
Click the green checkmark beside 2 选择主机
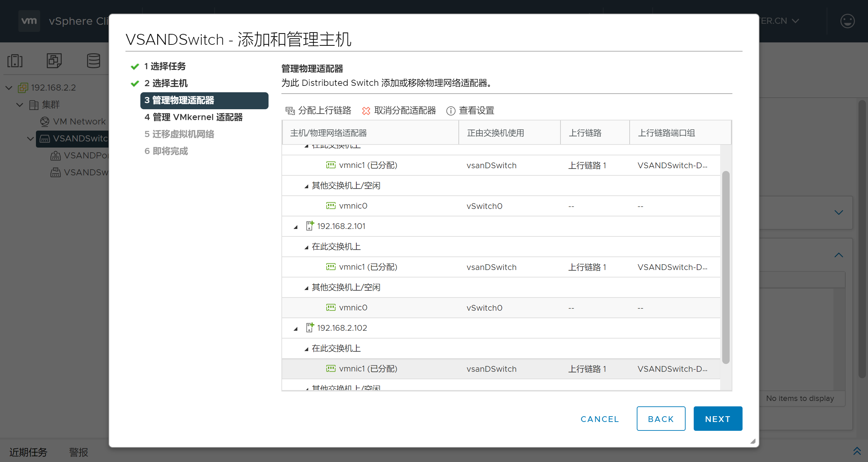click(135, 83)
